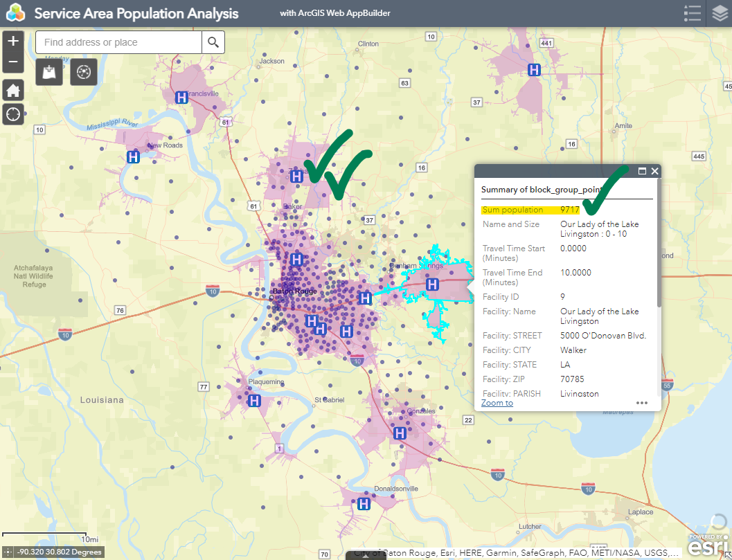Click the New Roads hospital marker
The image size is (732, 560).
(134, 157)
